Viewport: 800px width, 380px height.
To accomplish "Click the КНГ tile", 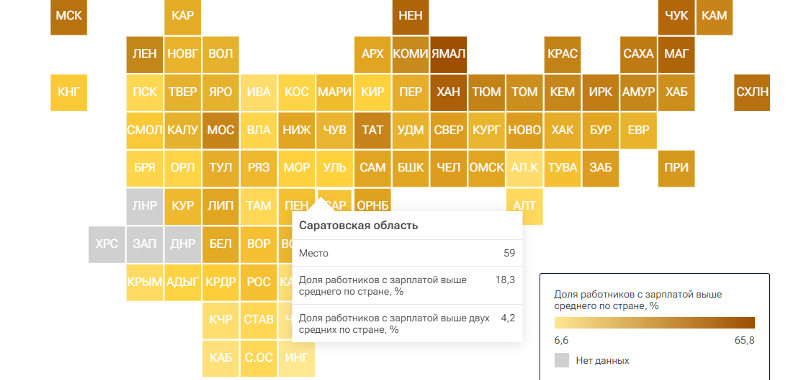I will point(69,92).
